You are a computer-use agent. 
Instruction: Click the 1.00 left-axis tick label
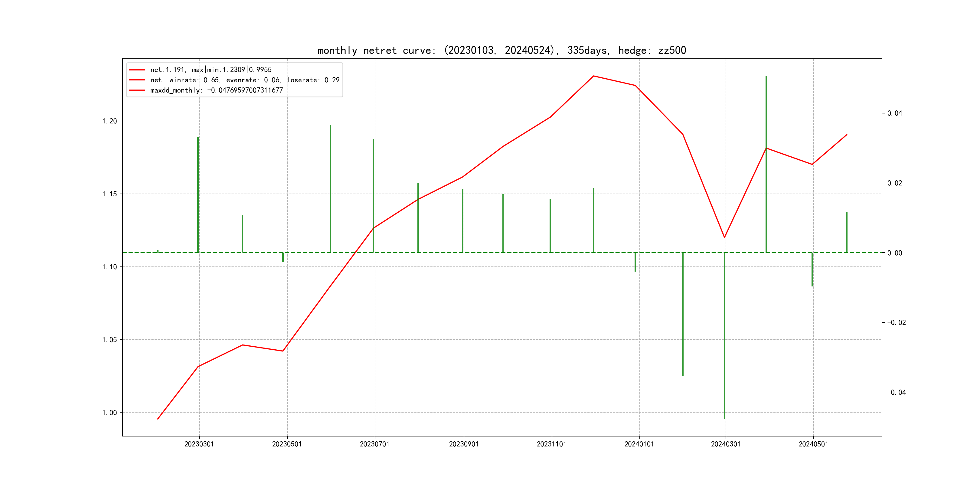coord(109,412)
